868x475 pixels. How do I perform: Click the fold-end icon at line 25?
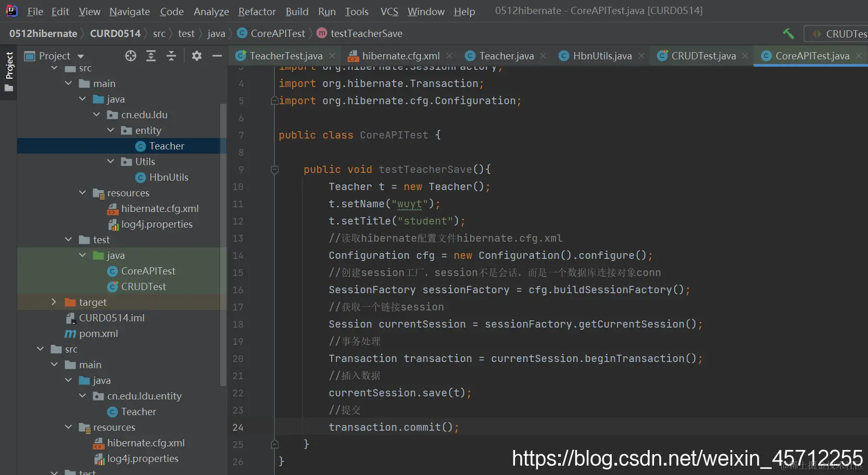click(x=275, y=444)
